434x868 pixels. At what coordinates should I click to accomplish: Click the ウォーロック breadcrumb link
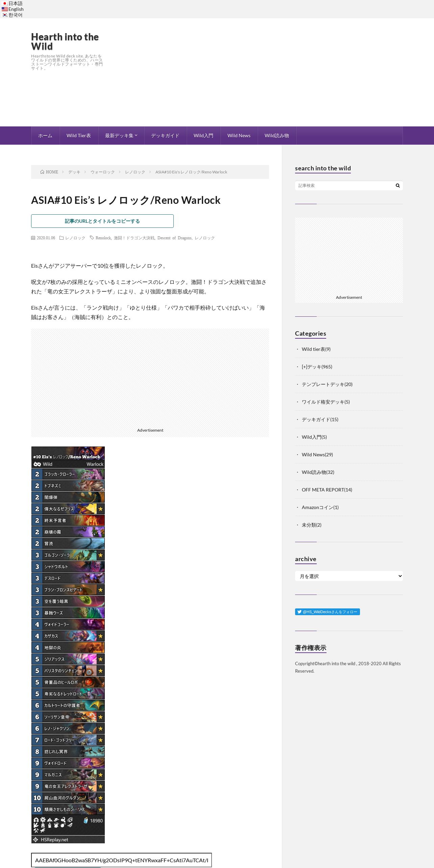tap(103, 172)
